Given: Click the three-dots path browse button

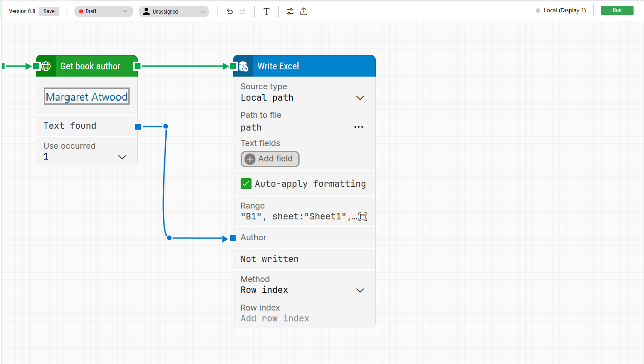Looking at the screenshot, I should click(358, 127).
